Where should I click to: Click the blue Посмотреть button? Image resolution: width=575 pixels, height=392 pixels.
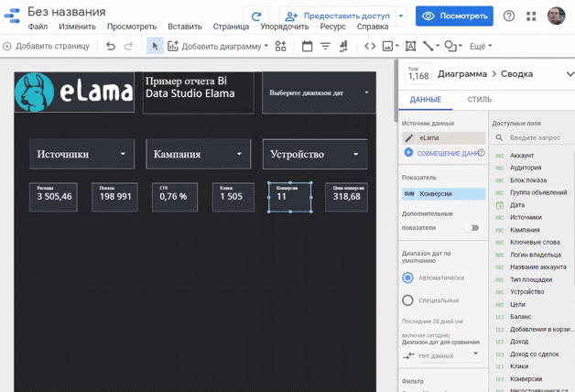pyautogui.click(x=454, y=16)
